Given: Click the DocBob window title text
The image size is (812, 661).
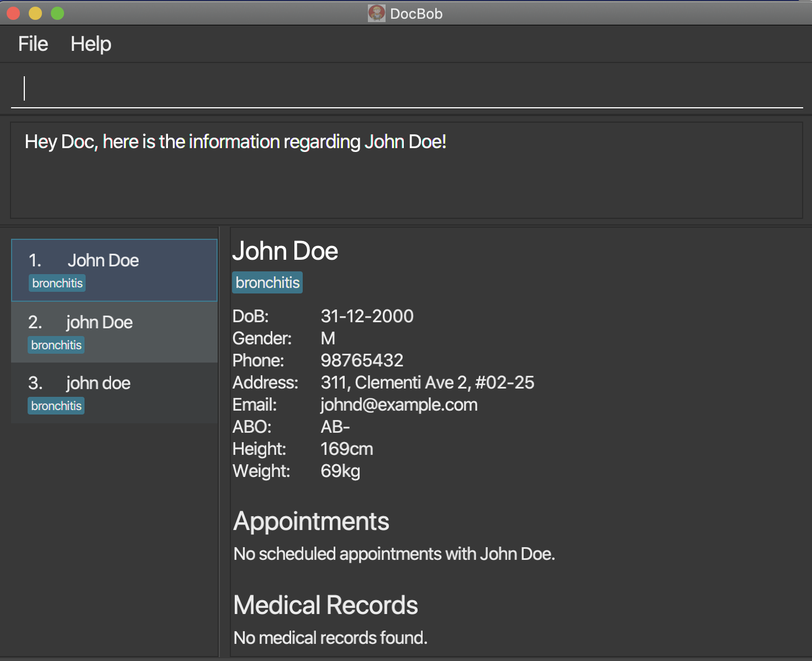Looking at the screenshot, I should click(x=416, y=14).
